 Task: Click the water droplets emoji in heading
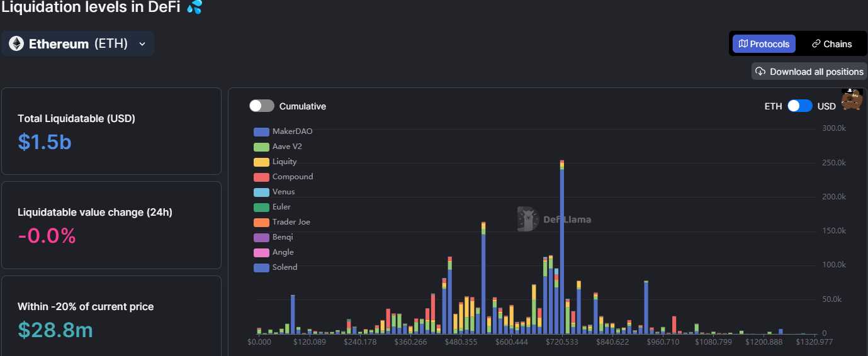194,8
